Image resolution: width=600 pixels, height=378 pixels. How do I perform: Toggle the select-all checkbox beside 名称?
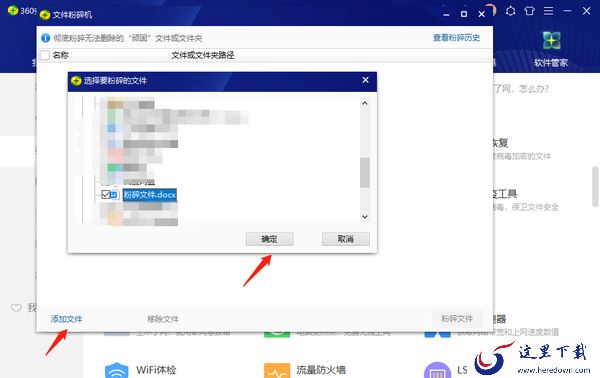[45, 55]
